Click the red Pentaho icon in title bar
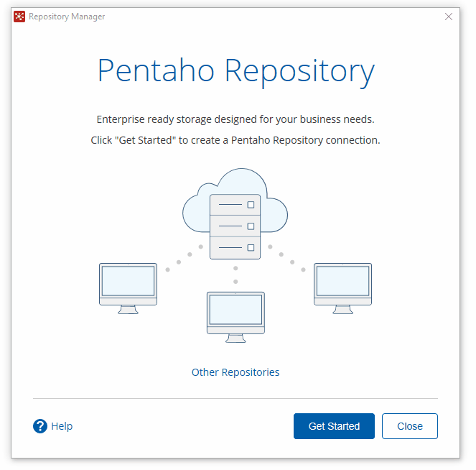Screen dimensions: 476x470 point(19,17)
